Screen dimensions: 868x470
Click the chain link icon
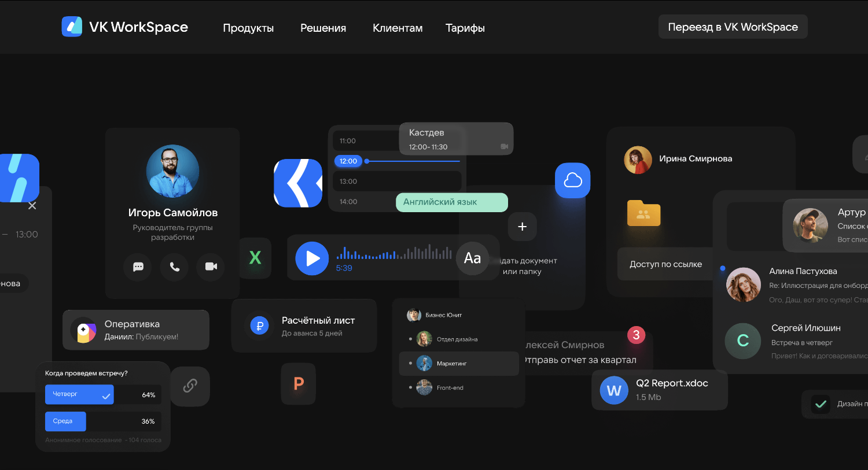[190, 386]
